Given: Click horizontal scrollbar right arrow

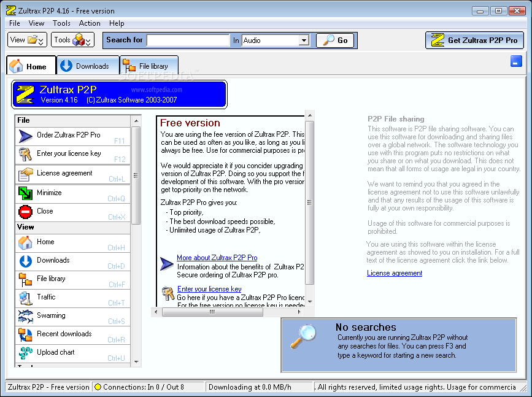Looking at the screenshot, I should tap(299, 312).
